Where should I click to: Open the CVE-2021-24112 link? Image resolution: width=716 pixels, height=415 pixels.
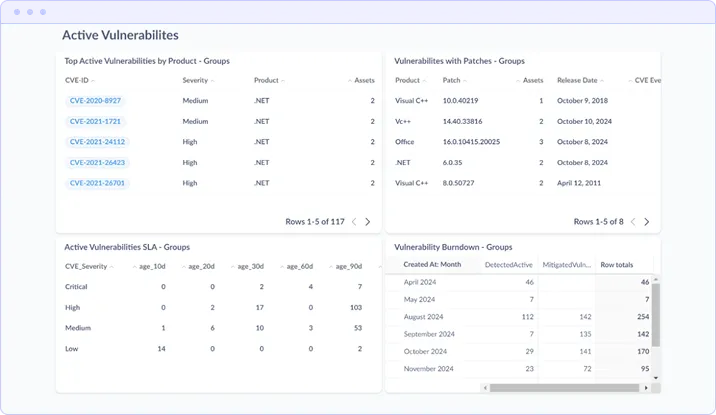[97, 142]
